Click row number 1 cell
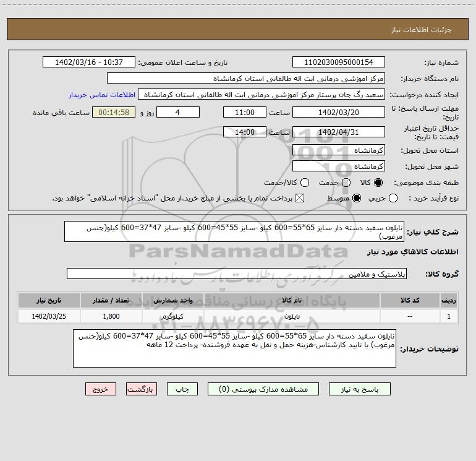476x461 pixels. tap(449, 316)
